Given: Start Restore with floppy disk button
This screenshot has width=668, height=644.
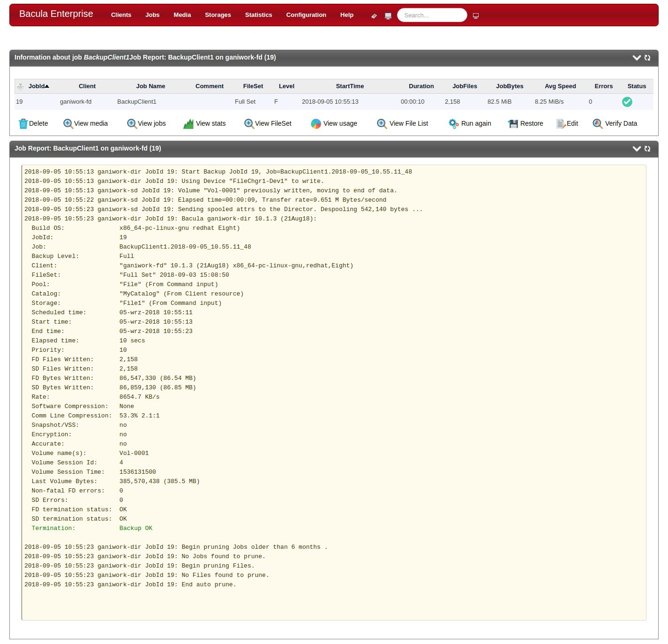Looking at the screenshot, I should point(525,123).
